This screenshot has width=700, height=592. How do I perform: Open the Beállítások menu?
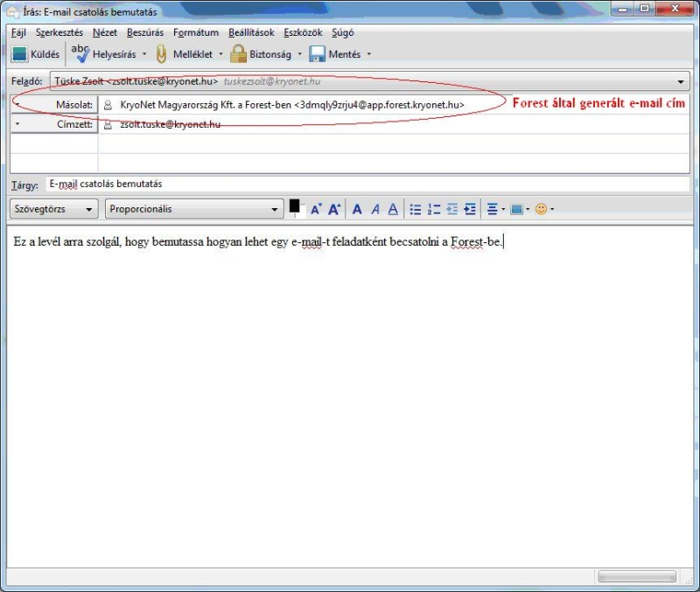click(x=251, y=32)
